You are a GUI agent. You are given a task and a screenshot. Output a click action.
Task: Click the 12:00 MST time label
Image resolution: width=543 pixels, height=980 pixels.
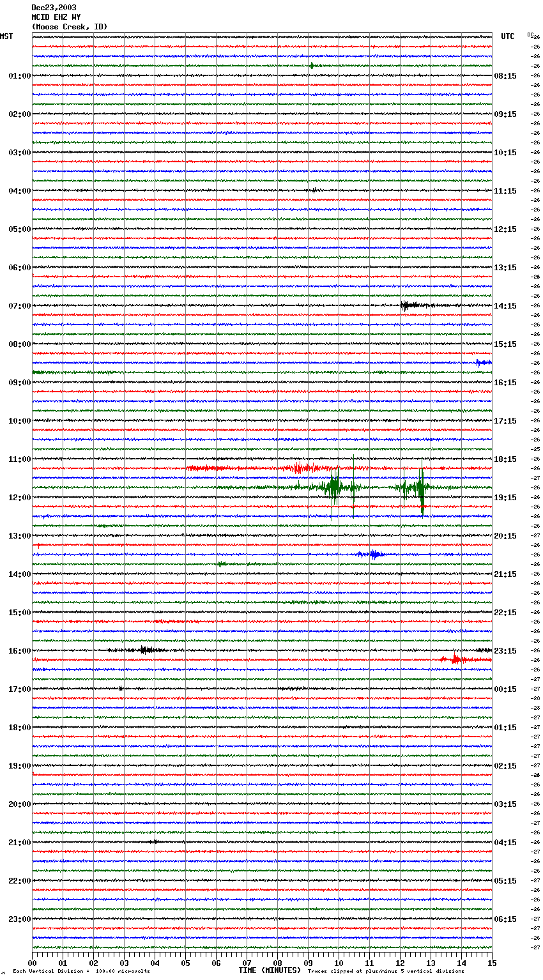pos(20,498)
